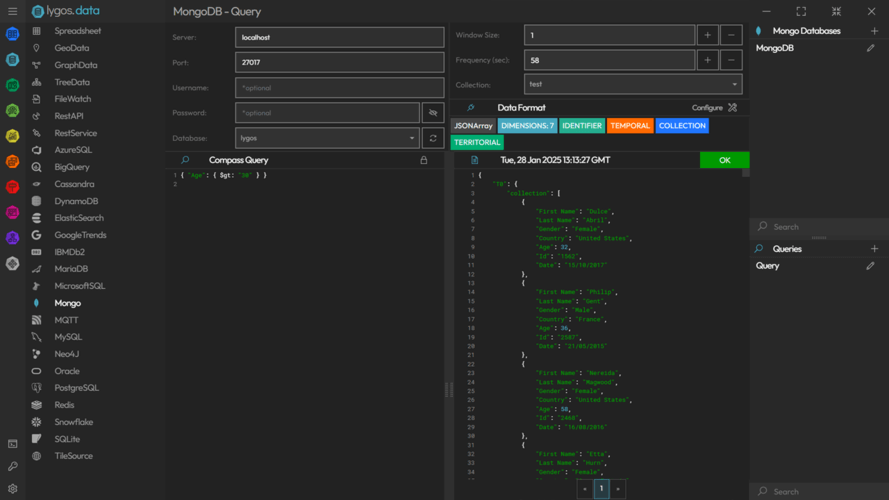Add a new Mongo database

[874, 31]
